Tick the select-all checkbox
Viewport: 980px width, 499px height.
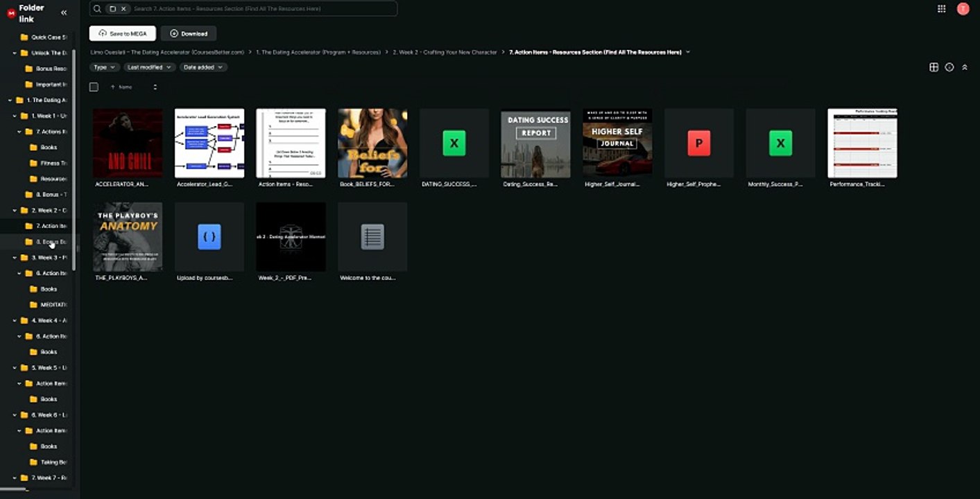click(x=94, y=87)
